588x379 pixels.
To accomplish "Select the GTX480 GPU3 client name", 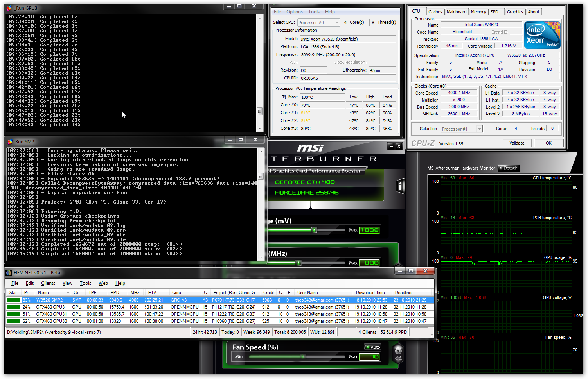I will tap(50, 307).
